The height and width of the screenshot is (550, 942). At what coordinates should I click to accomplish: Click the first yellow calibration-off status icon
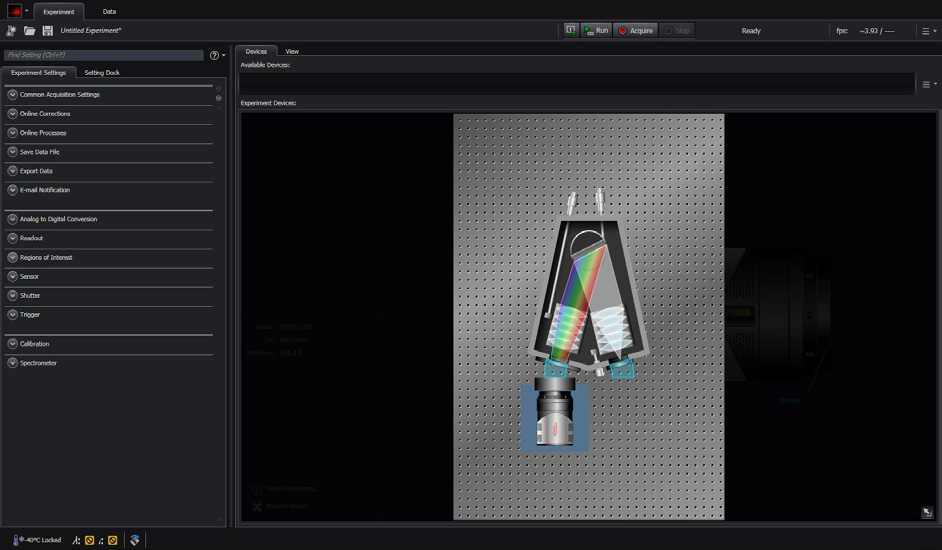point(90,540)
